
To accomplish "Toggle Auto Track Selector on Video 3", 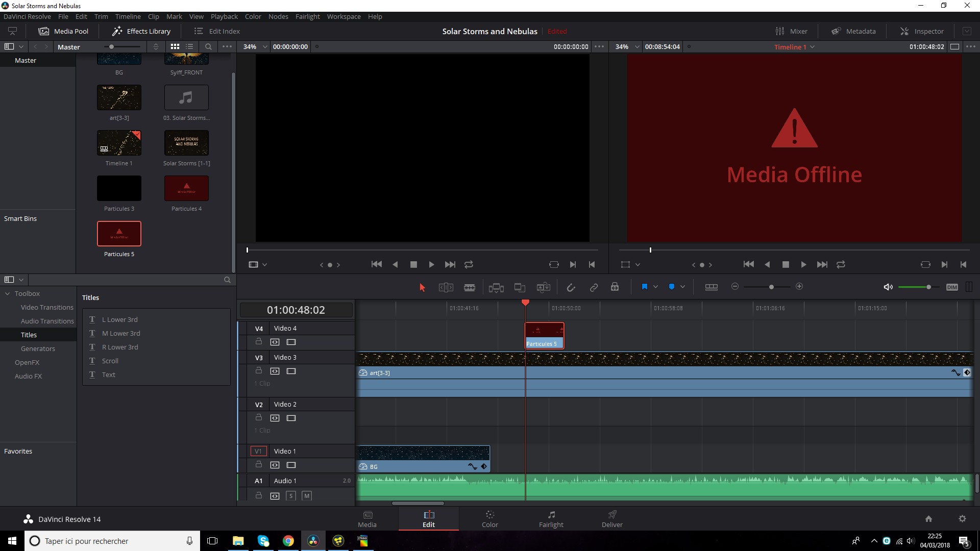I will tap(275, 371).
